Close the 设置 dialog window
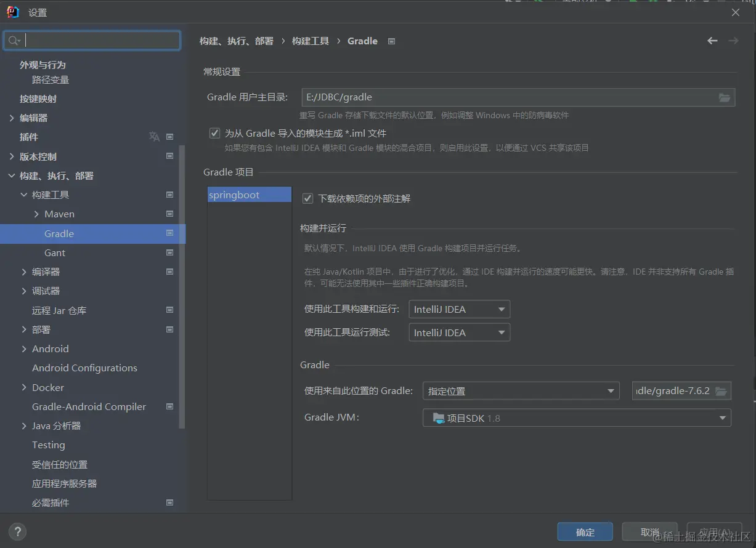The image size is (756, 548). [735, 12]
